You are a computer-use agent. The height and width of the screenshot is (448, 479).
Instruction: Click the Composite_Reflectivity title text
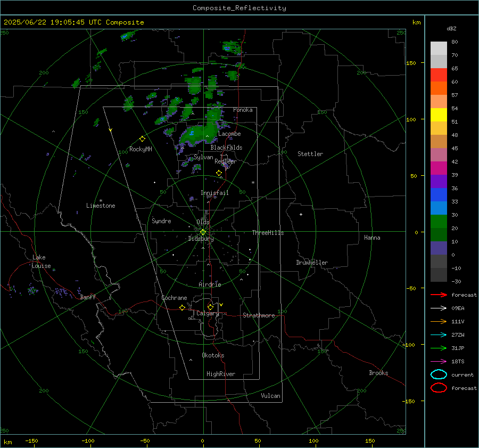pyautogui.click(x=239, y=8)
